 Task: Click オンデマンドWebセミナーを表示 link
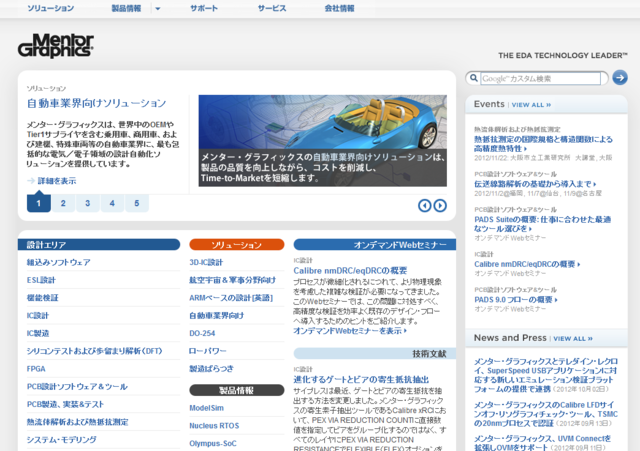pyautogui.click(x=350, y=331)
